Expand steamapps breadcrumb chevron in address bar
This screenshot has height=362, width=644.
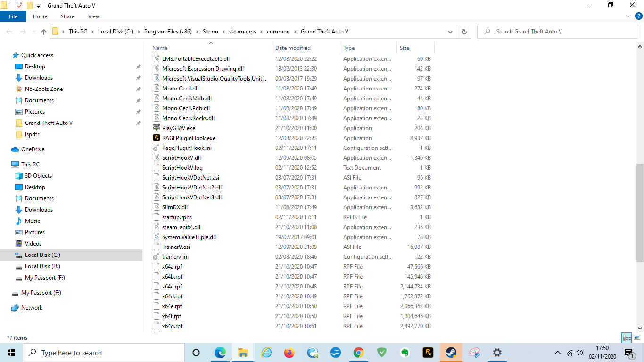click(x=262, y=32)
